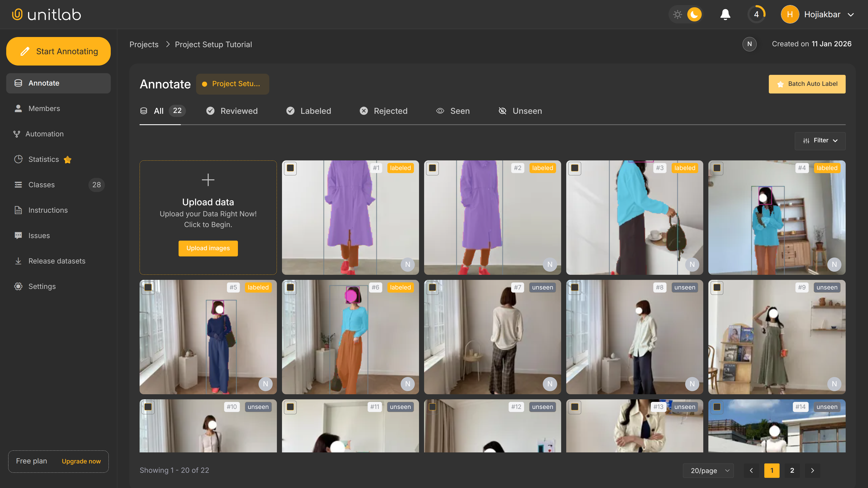Go to page 2 of results
Image resolution: width=868 pixels, height=488 pixels.
point(792,470)
